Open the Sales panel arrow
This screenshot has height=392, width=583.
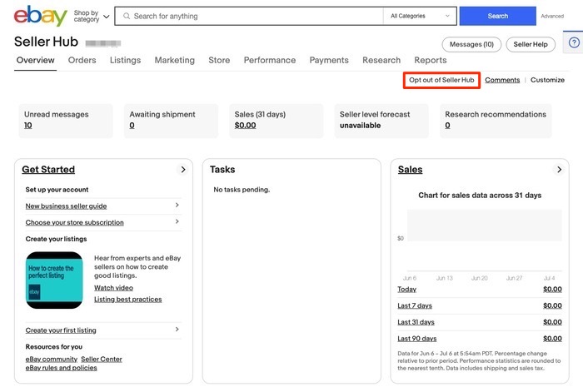[x=560, y=170]
